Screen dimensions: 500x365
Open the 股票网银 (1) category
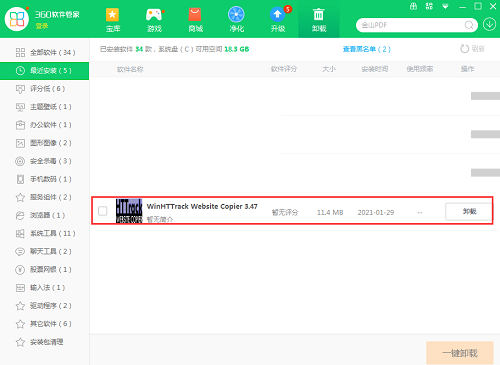coord(45,269)
